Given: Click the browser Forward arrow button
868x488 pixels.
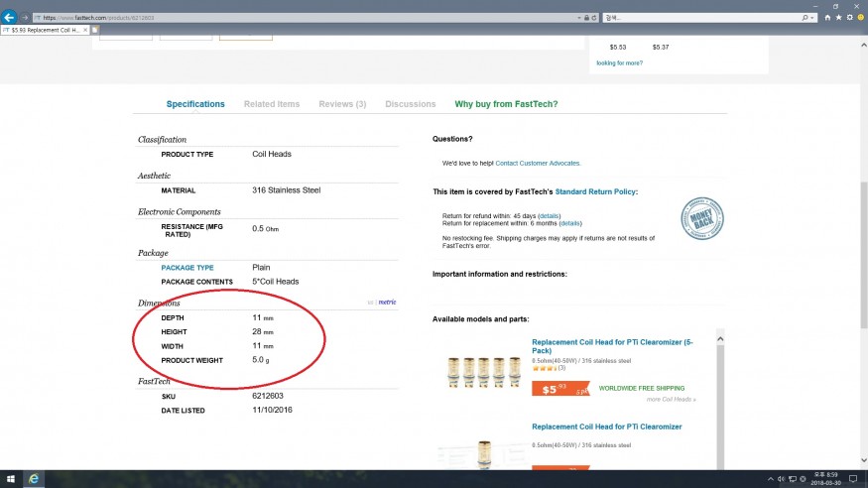Looking at the screenshot, I should coord(25,18).
